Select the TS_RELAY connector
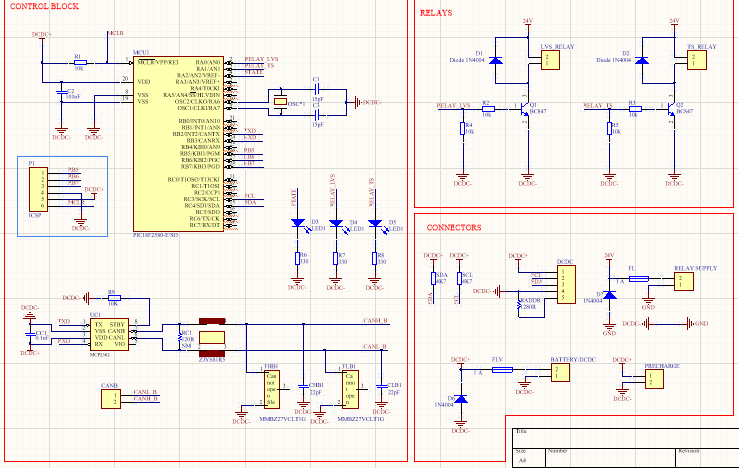Viewport: 739px width, 468px height. coord(697,60)
